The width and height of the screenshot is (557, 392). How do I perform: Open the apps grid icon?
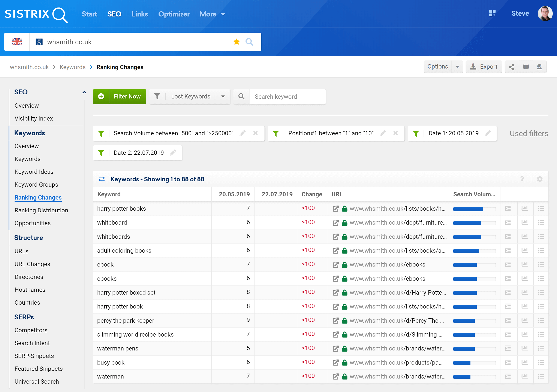(492, 13)
